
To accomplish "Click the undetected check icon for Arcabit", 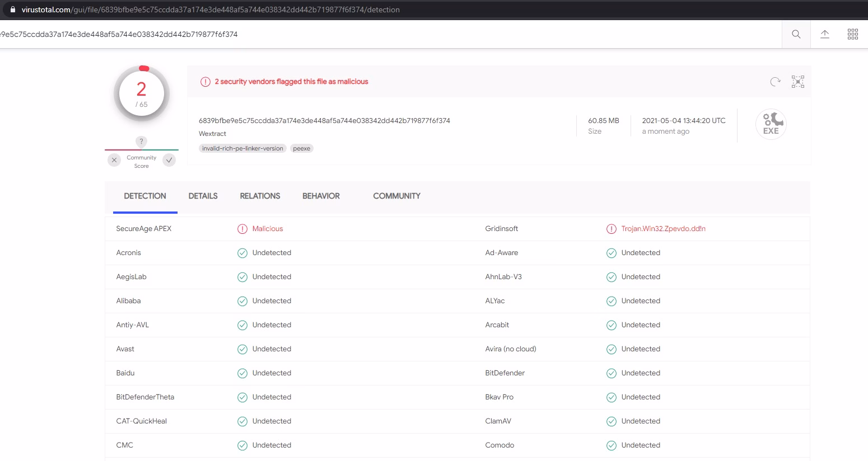I will [612, 325].
